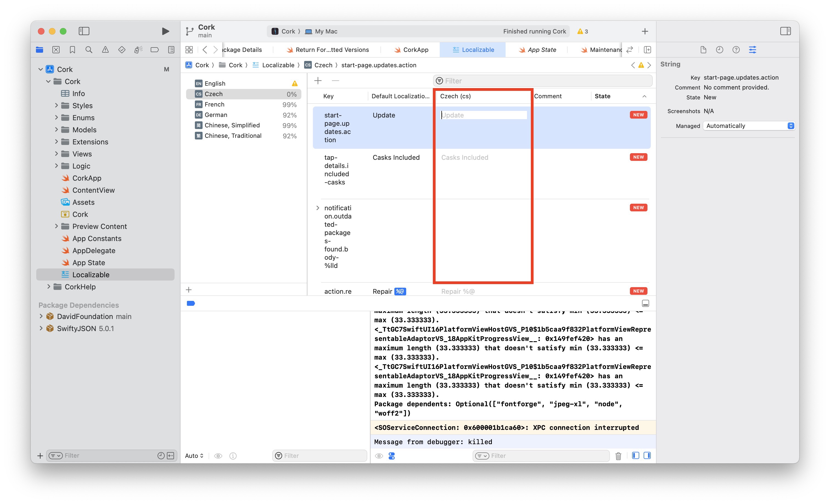Screen dimensions: 830x504
Task: Open related items grid icon
Action: [x=189, y=50]
